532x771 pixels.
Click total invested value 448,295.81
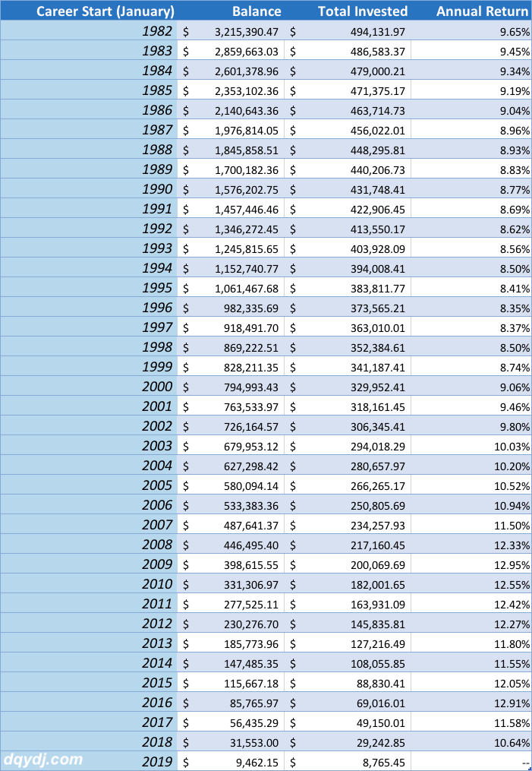[348, 150]
